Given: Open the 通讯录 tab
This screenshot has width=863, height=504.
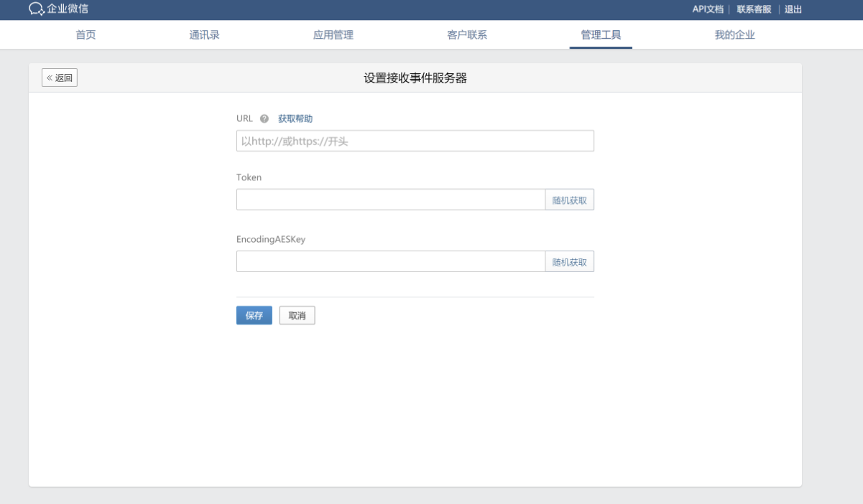Looking at the screenshot, I should 204,34.
